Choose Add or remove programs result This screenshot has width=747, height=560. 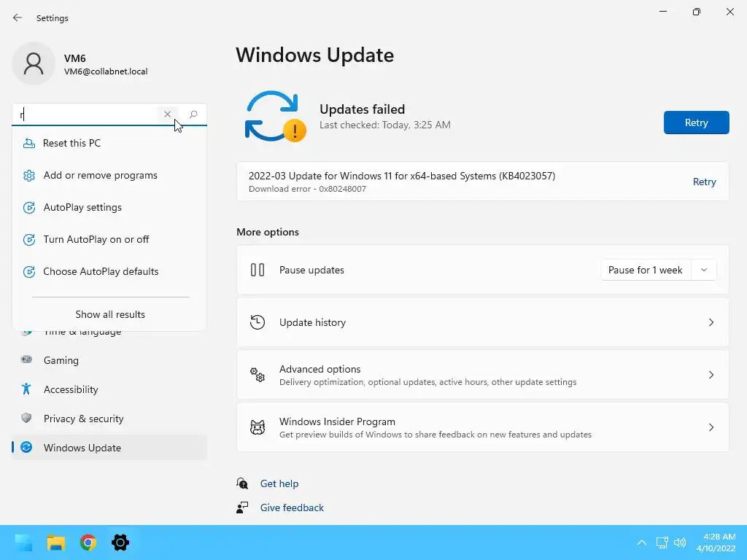point(109,175)
